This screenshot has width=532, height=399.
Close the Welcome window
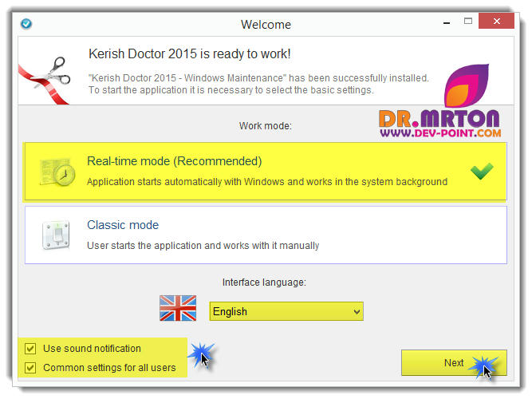tap(496, 21)
